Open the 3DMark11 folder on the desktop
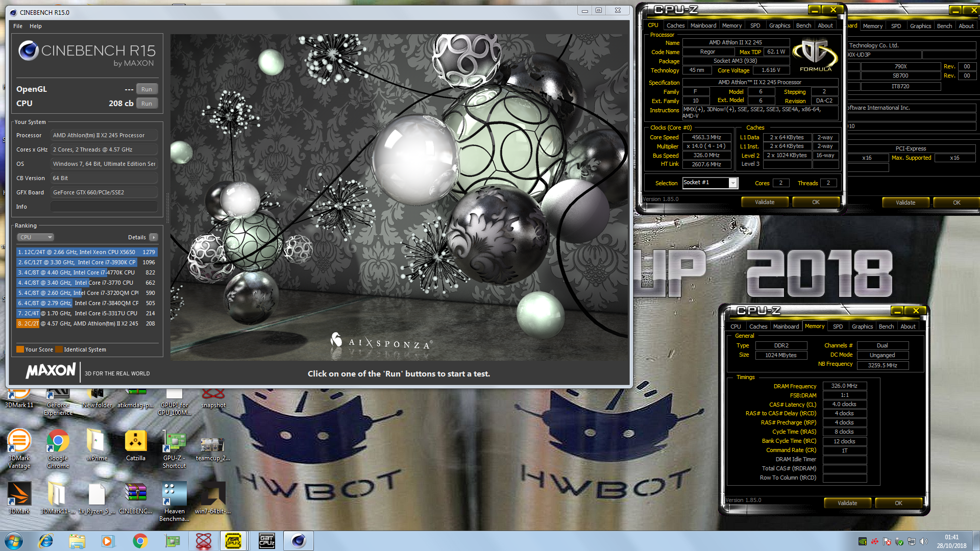This screenshot has height=551, width=980. pyautogui.click(x=58, y=498)
